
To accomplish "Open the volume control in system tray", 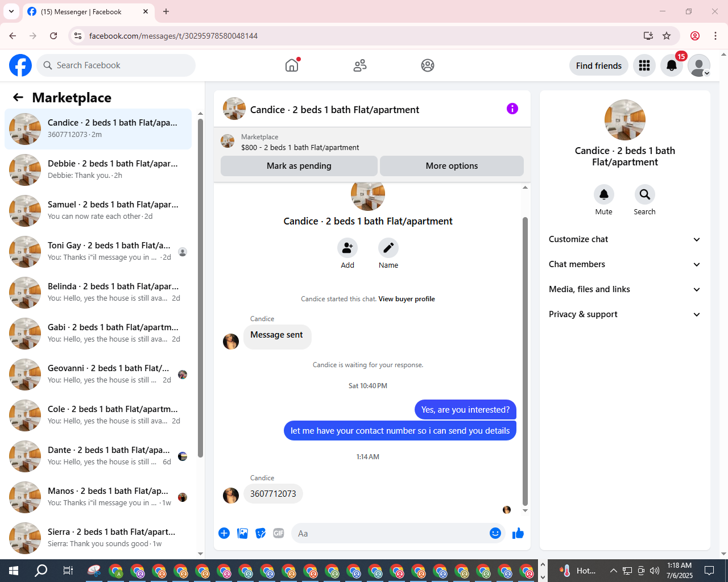I will tap(655, 571).
